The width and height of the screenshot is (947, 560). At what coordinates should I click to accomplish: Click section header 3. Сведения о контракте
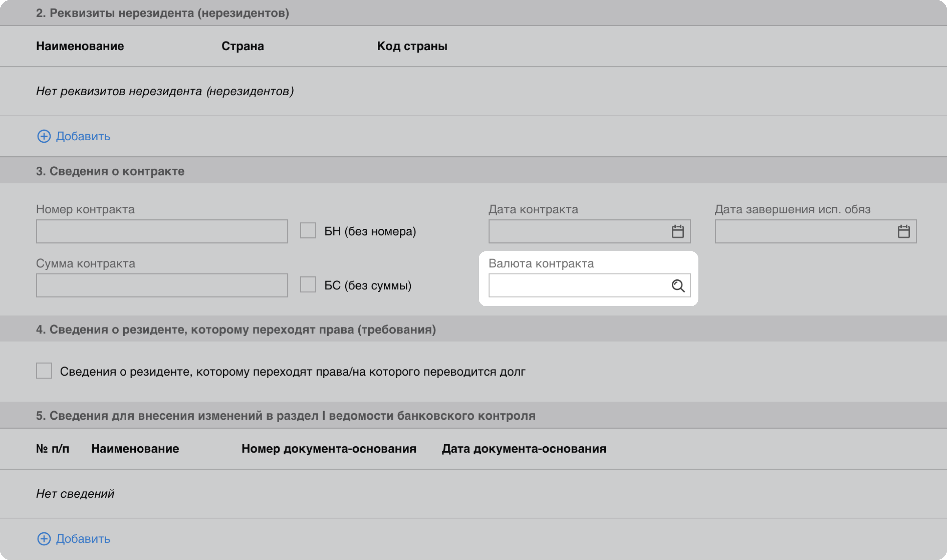(110, 171)
